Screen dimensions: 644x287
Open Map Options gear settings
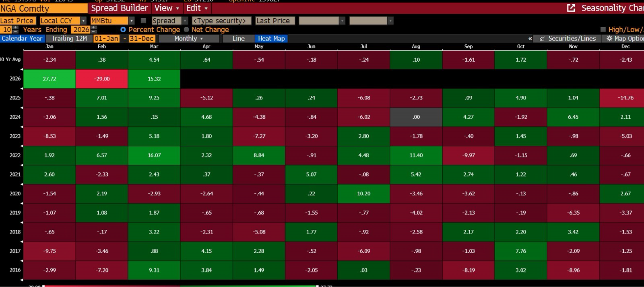pyautogui.click(x=624, y=39)
